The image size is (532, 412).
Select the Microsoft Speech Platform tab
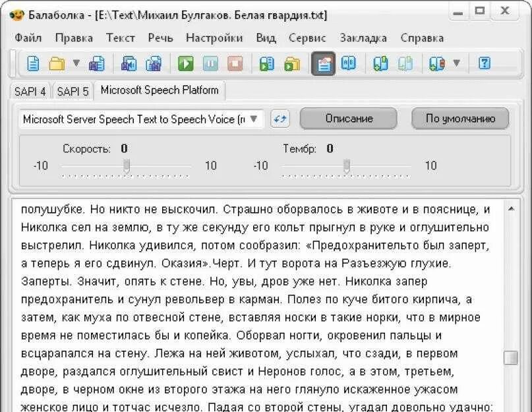(x=160, y=90)
